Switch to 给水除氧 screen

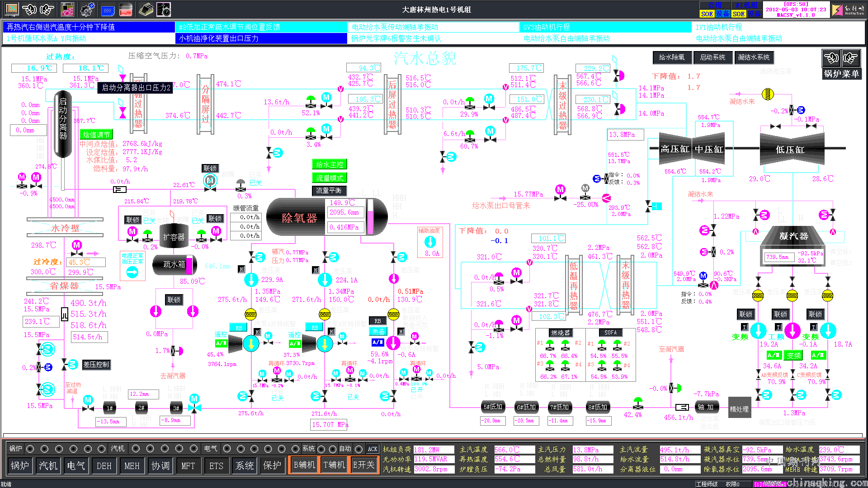pyautogui.click(x=671, y=57)
